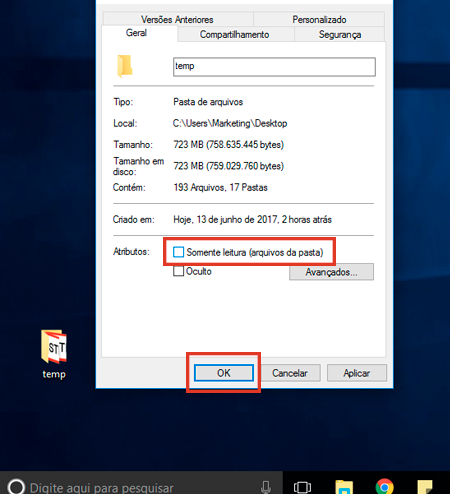
Task: Open Sticky Notes from the taskbar
Action: click(x=425, y=487)
